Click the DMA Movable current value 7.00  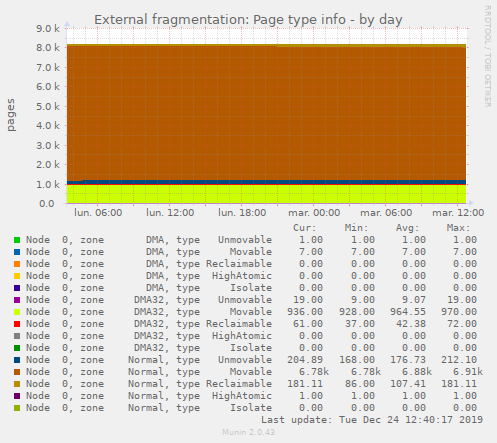click(x=311, y=252)
